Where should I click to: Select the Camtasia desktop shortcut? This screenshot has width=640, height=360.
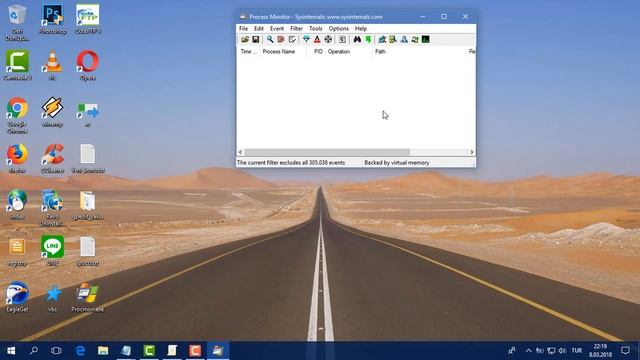pyautogui.click(x=17, y=65)
